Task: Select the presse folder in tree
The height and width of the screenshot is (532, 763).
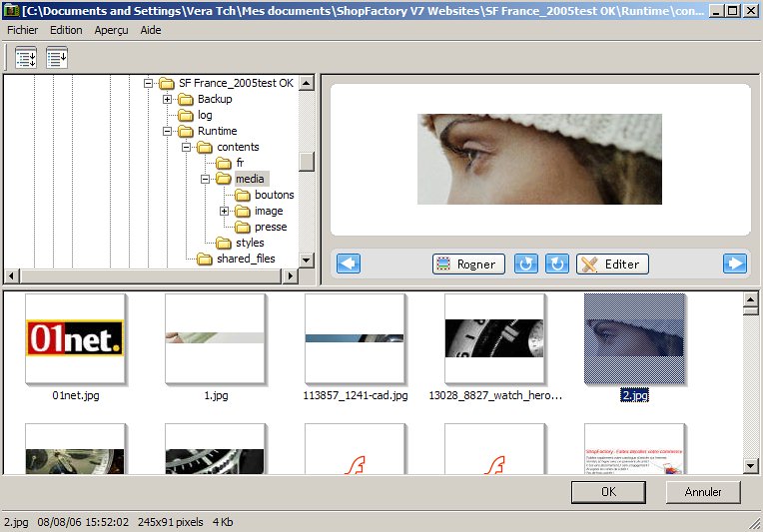Action: click(x=270, y=227)
